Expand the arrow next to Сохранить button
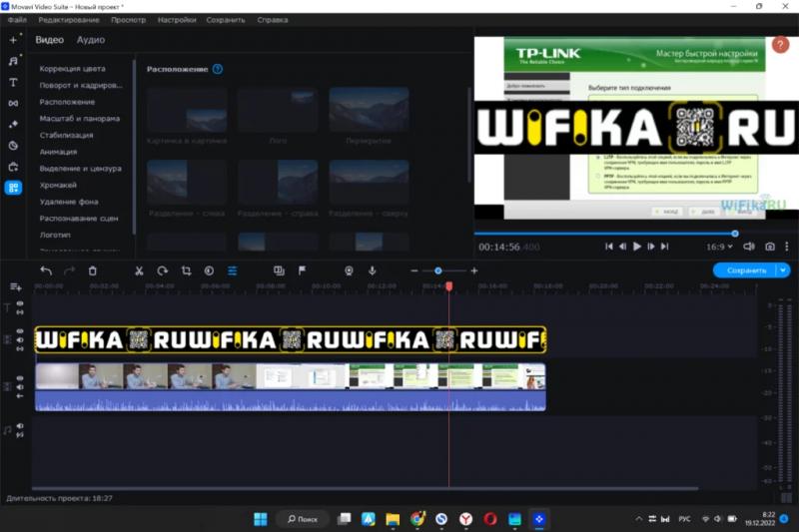 [x=782, y=270]
